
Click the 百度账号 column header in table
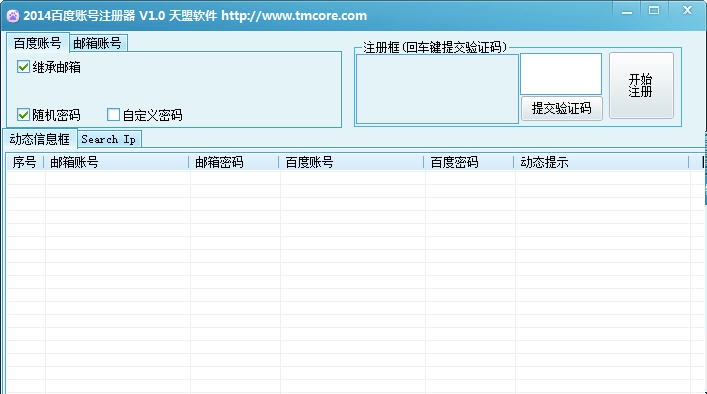pos(351,162)
